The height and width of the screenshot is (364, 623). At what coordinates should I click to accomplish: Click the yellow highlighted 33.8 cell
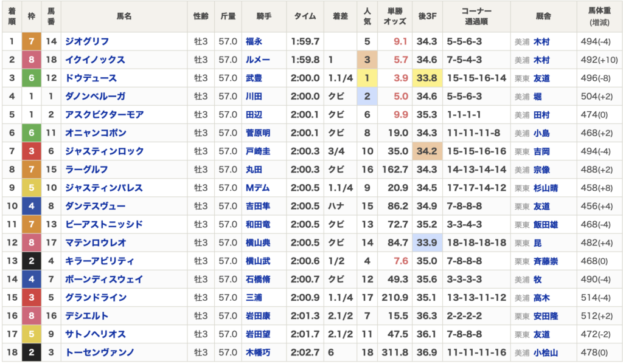pyautogui.click(x=427, y=78)
